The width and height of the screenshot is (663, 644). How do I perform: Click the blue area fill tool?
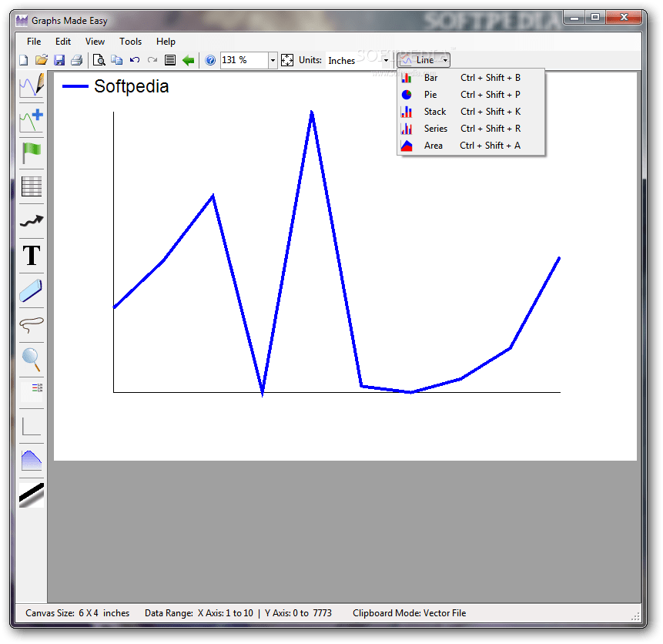tap(32, 461)
